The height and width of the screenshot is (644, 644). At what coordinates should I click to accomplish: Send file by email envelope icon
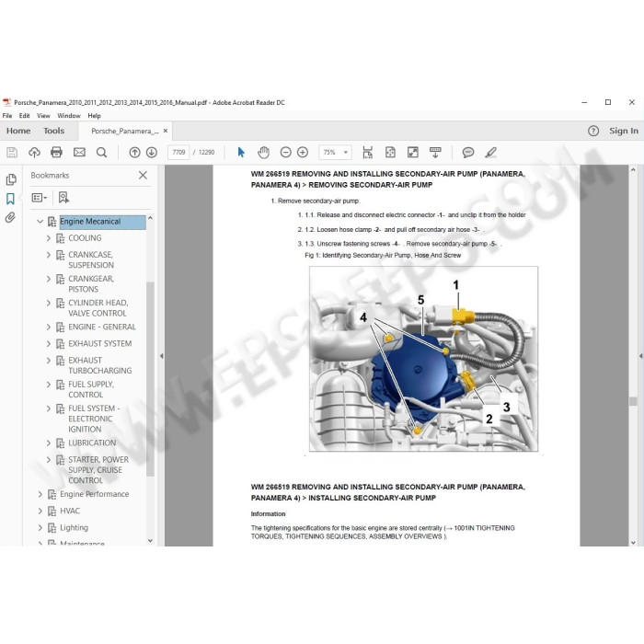79,153
